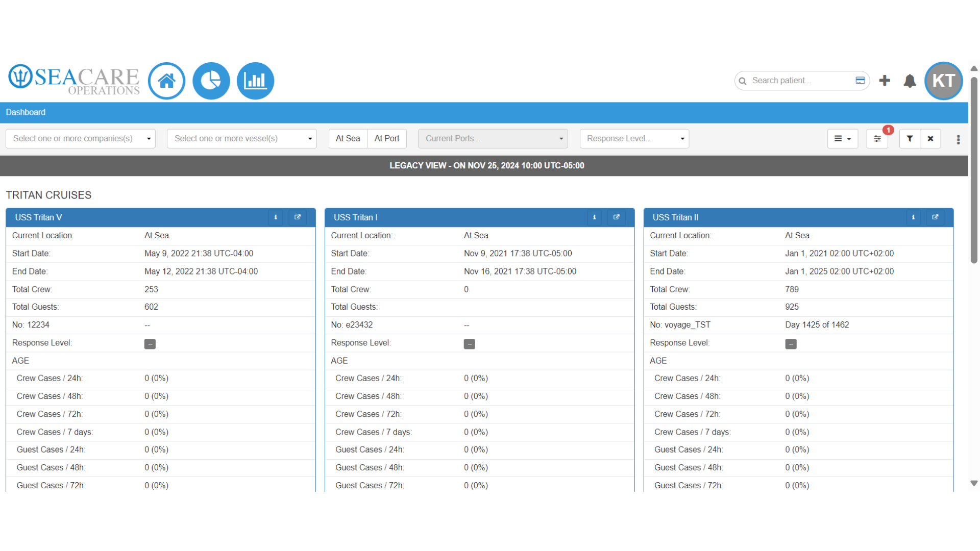Click 'No: 12234' label
This screenshot has height=551, width=980.
(31, 325)
